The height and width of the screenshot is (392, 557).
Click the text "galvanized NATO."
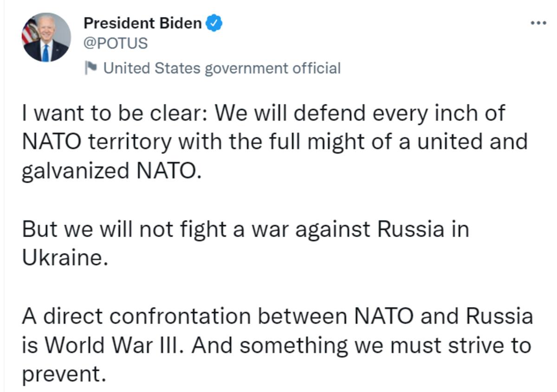coord(112,172)
